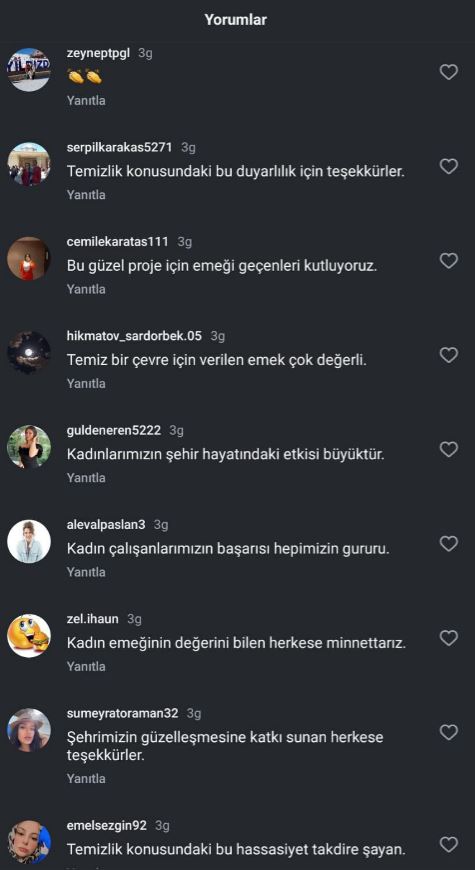Like zeyneptpgl's clapping emoji comment
Screen dimensions: 475x870
point(448,72)
